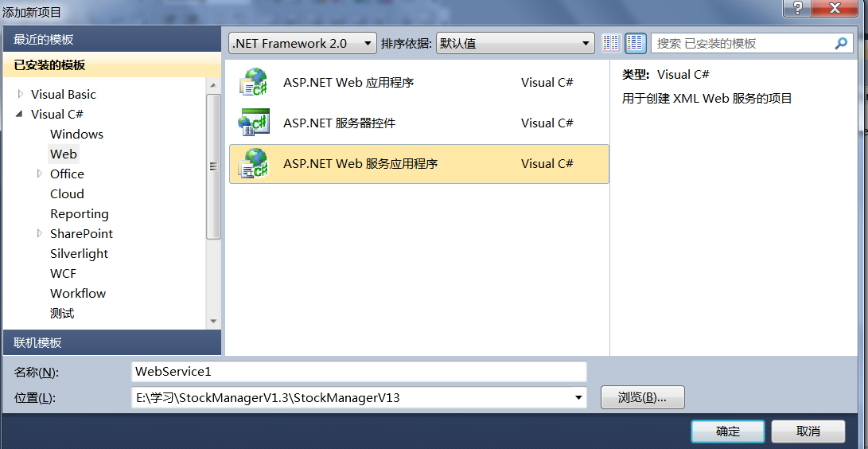Click the 确定 button
Screen dimensions: 868x449
coord(728,431)
